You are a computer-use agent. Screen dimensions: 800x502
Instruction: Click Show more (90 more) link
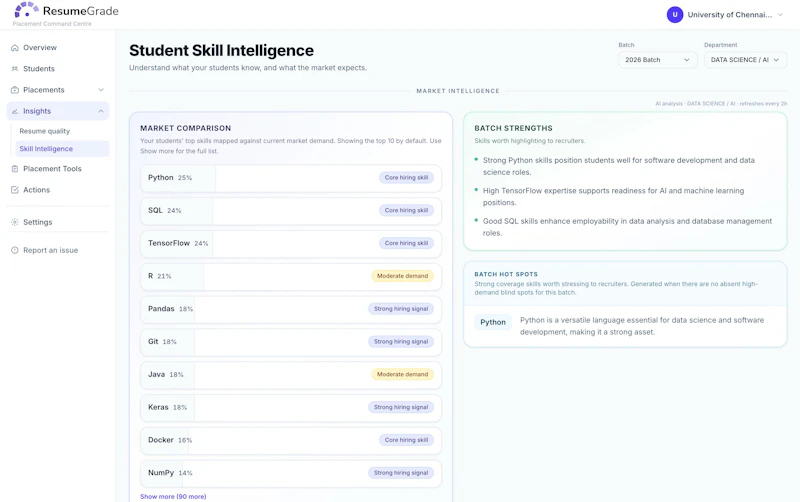173,496
